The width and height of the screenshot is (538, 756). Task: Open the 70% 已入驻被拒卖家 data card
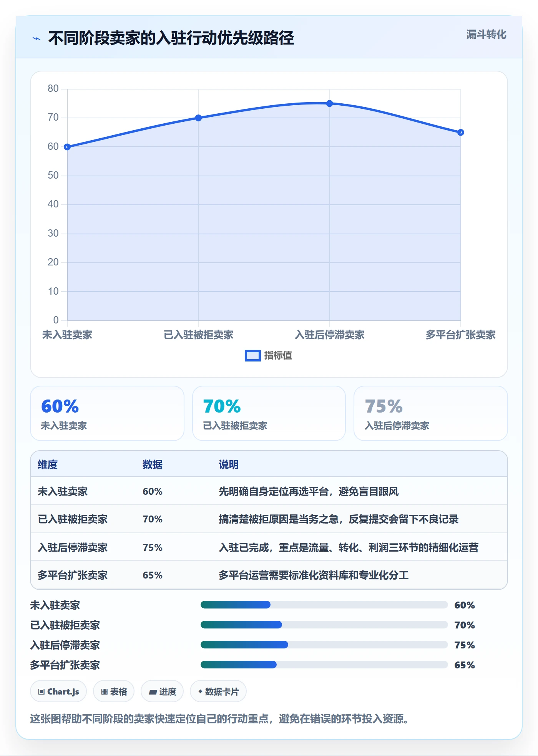(x=269, y=413)
